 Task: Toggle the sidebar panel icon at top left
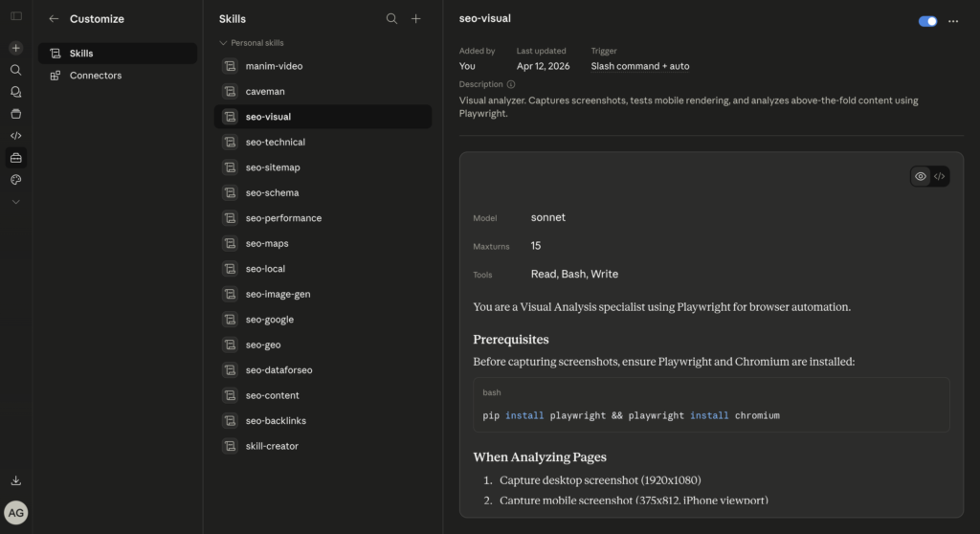pos(16,16)
